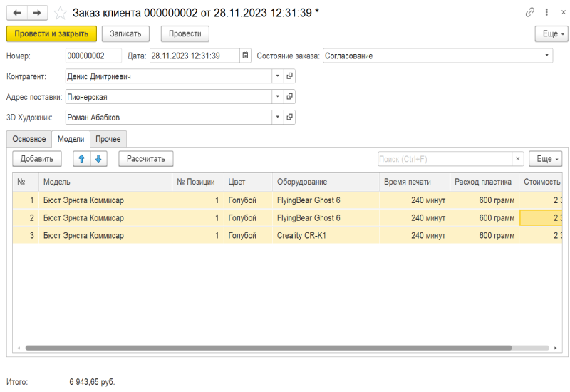Focus the Номер input field

pyautogui.click(x=93, y=56)
